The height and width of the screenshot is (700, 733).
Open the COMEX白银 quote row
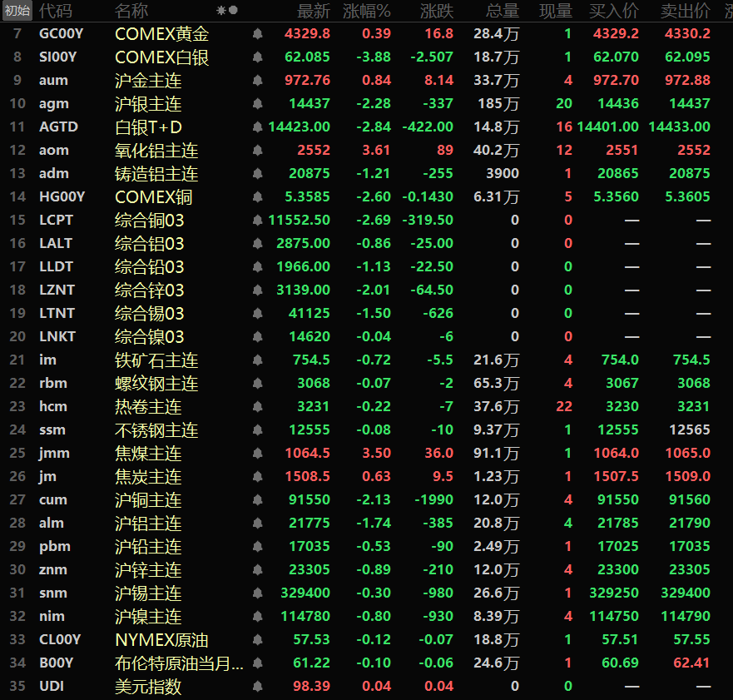[161, 57]
